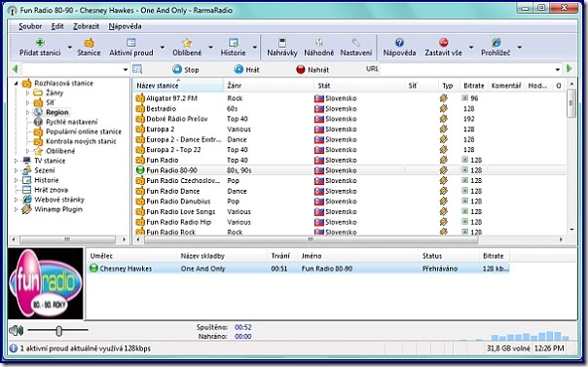This screenshot has width=588, height=367.
Task: Click the Nahrát record button
Action: pyautogui.click(x=312, y=69)
